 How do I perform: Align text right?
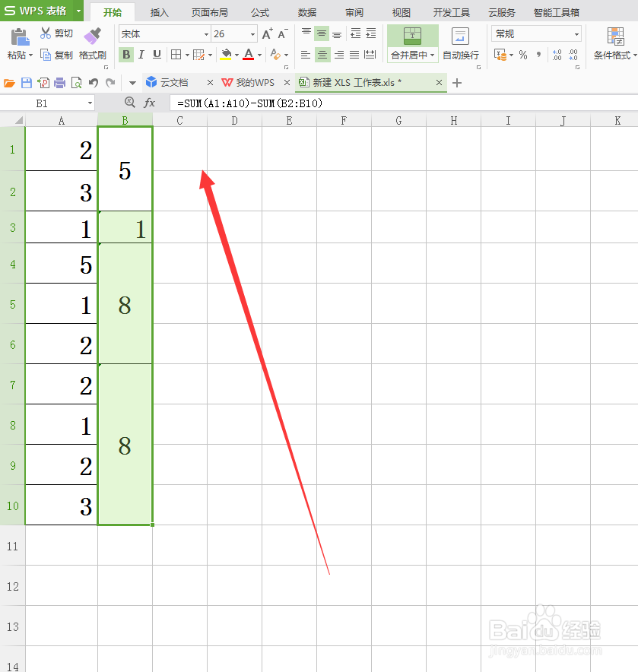point(338,55)
